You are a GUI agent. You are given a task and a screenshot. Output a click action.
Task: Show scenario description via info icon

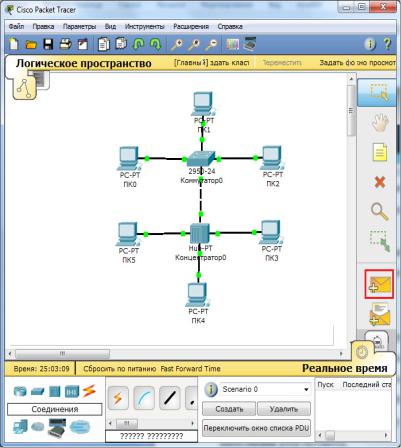pos(211,389)
